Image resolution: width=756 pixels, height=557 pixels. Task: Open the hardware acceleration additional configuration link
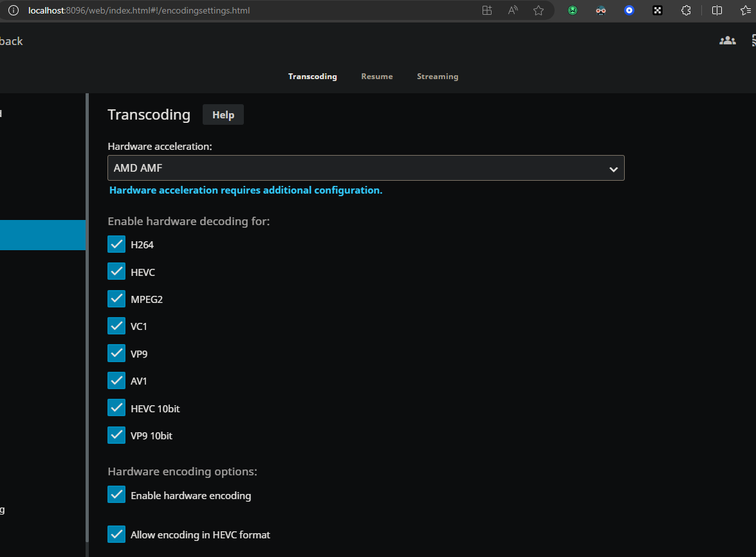(x=246, y=190)
